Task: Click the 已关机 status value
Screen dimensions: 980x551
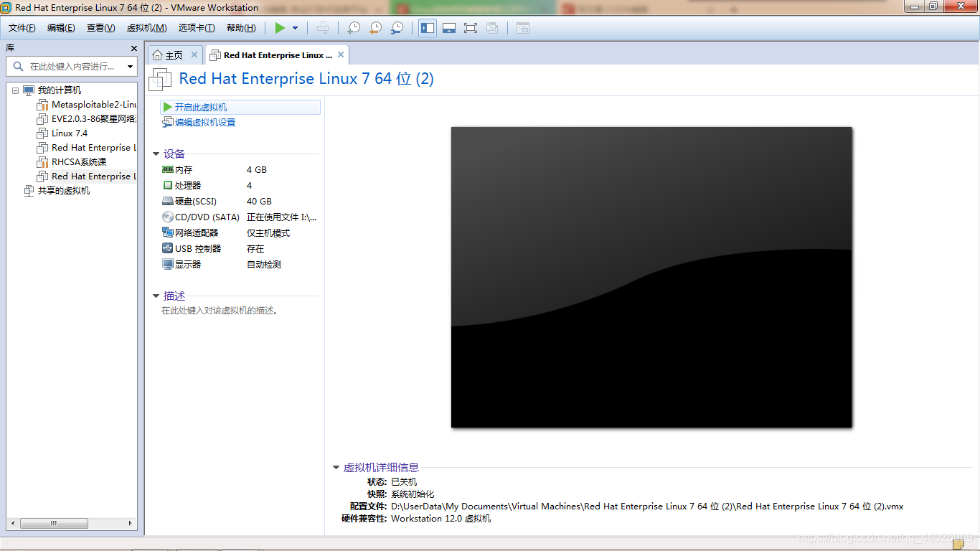Action: coord(404,482)
